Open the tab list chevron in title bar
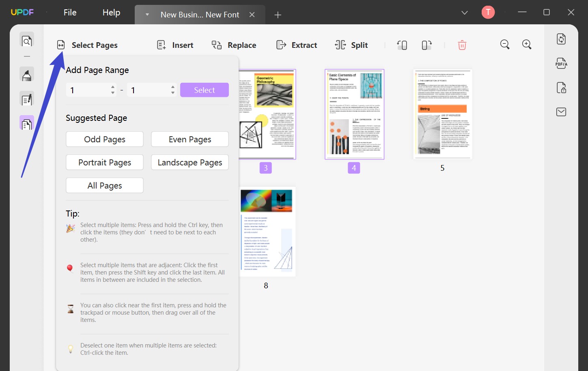Image resolution: width=588 pixels, height=371 pixels. 465,13
